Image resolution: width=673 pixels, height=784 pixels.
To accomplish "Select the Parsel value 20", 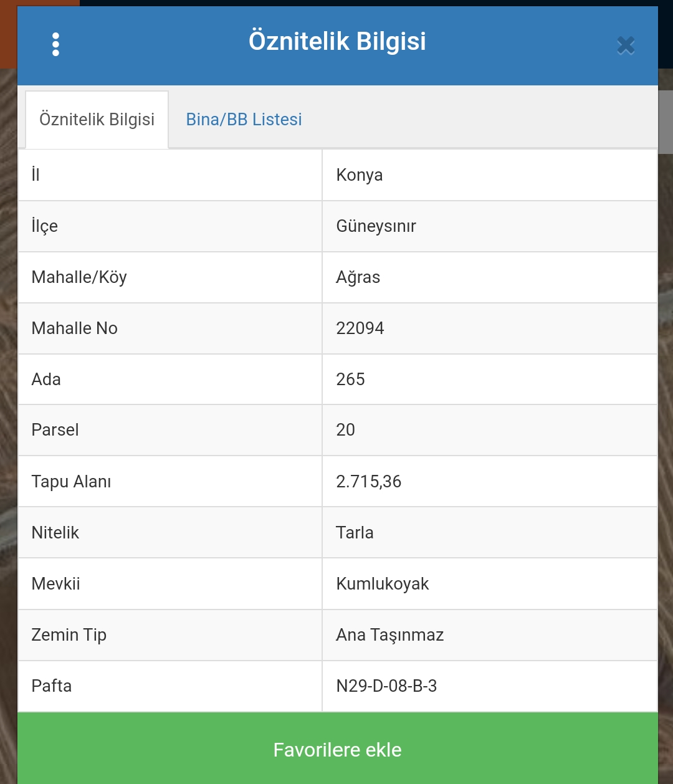I will coord(345,430).
